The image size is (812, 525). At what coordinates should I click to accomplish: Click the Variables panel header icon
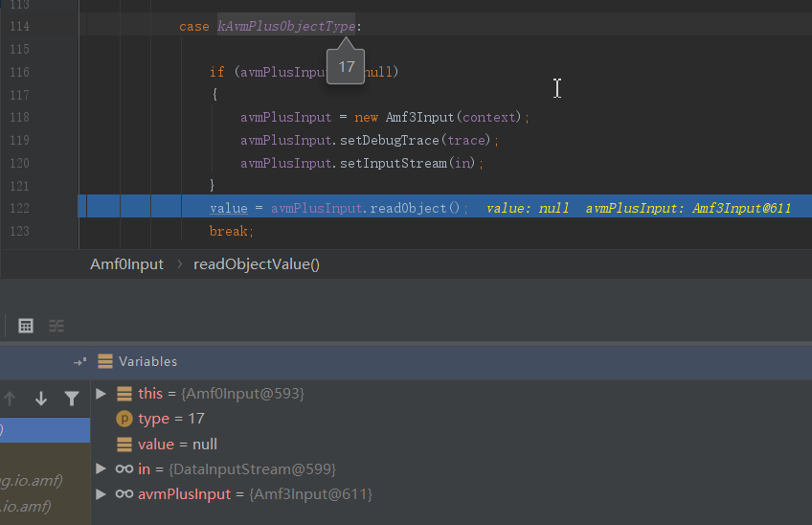pyautogui.click(x=105, y=362)
